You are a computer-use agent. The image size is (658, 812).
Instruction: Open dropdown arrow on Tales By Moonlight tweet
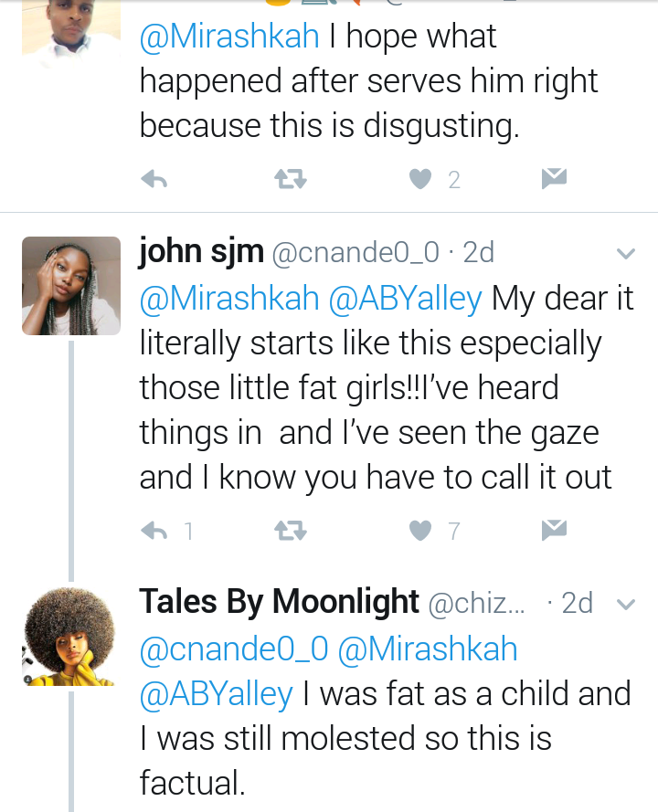(626, 605)
